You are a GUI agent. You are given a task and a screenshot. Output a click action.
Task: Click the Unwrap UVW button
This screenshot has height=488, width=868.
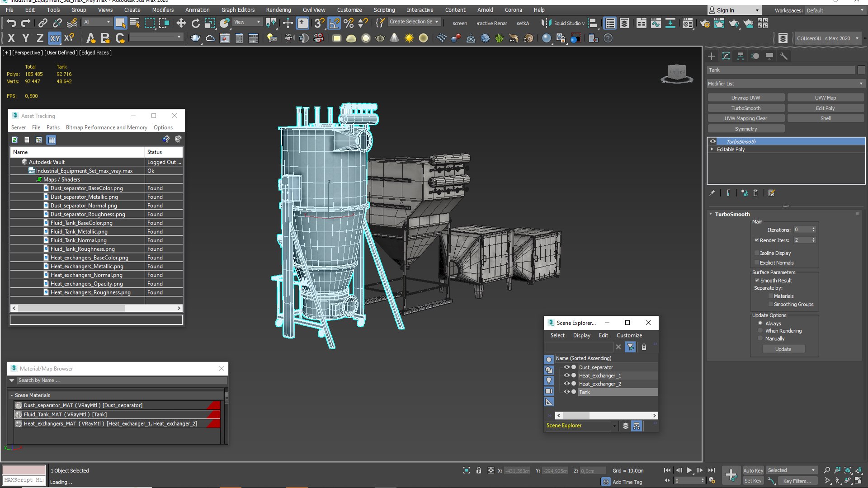(x=746, y=98)
